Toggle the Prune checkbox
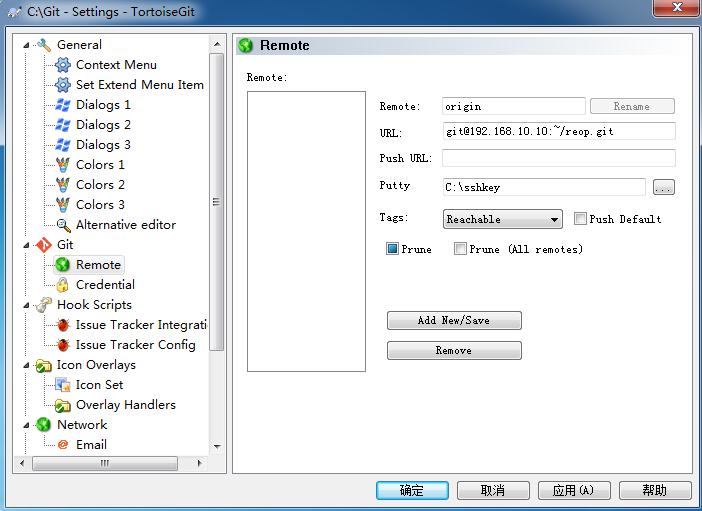702x511 pixels. (392, 249)
